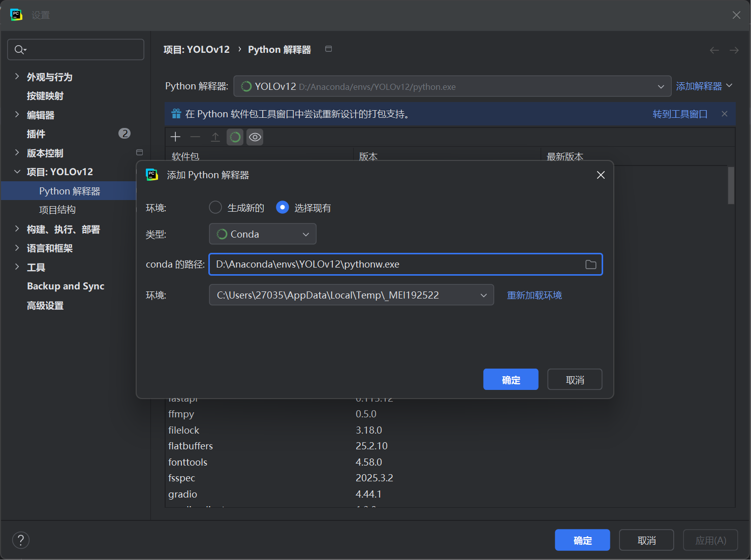The image size is (751, 560).
Task: Click the back navigation arrow
Action: (x=714, y=50)
